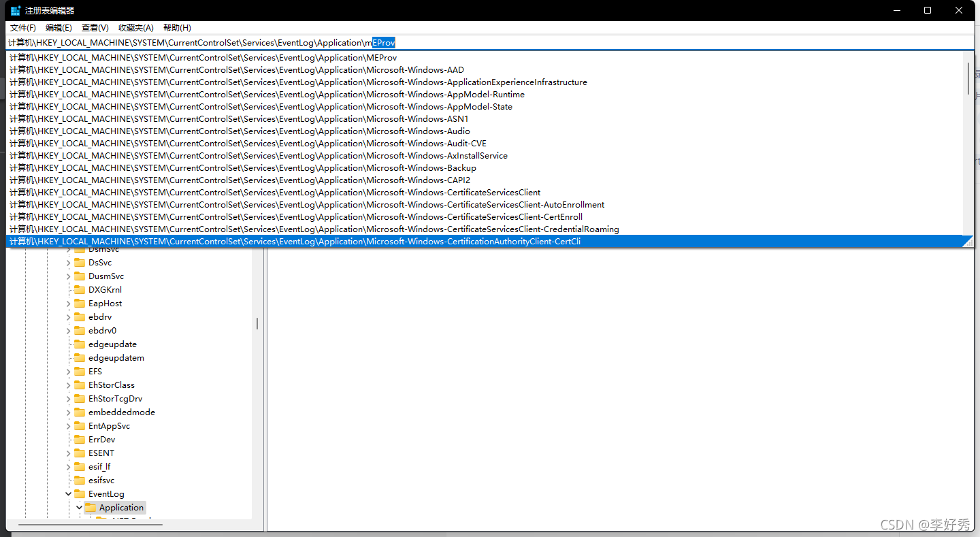Viewport: 980px width, 537px height.
Task: Select the Microsoft-Windows-Audit-CVE suggestion
Action: pyautogui.click(x=485, y=144)
